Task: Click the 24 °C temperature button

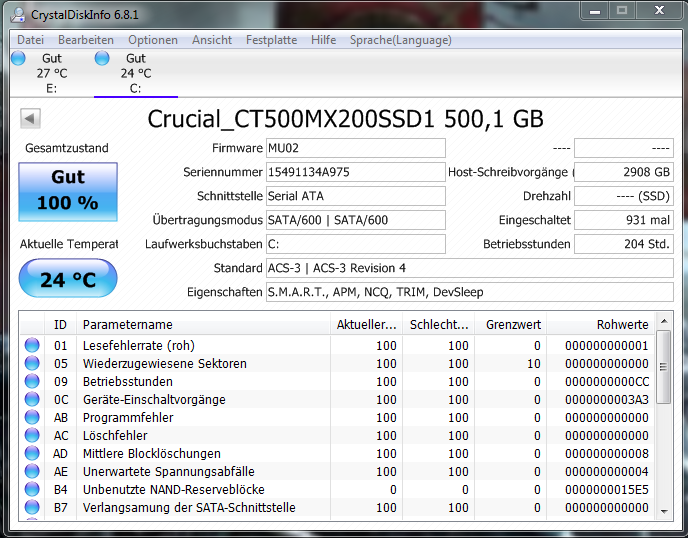Action: 68,278
